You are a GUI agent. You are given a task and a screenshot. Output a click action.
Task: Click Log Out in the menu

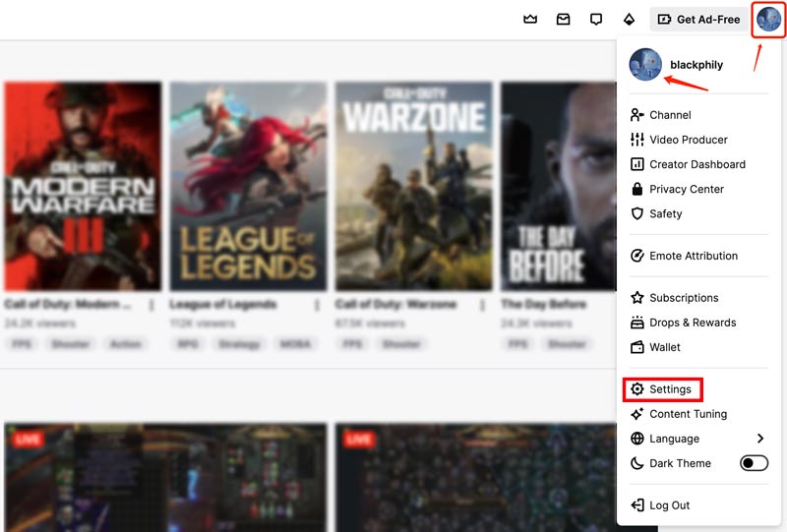point(698,504)
